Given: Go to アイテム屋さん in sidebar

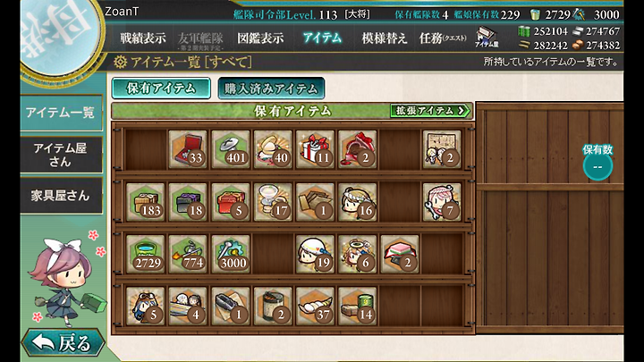Looking at the screenshot, I should point(61,155).
